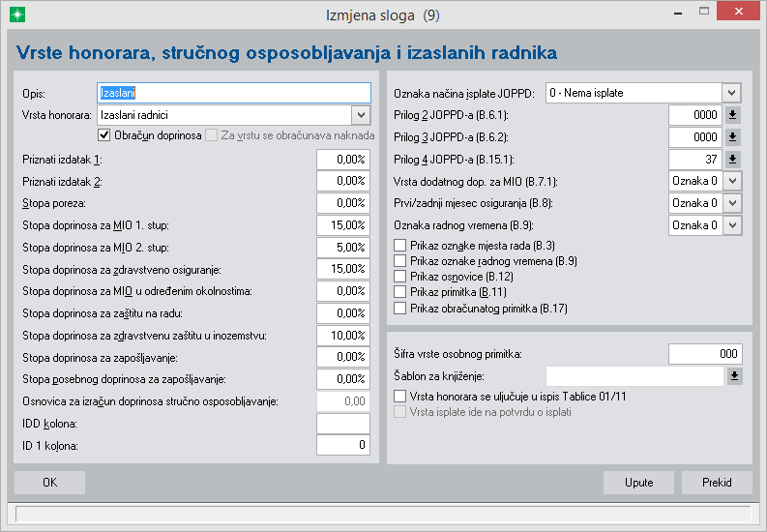The image size is (767, 532).
Task: Toggle the Obračun doprinosa checkbox
Action: [105, 135]
